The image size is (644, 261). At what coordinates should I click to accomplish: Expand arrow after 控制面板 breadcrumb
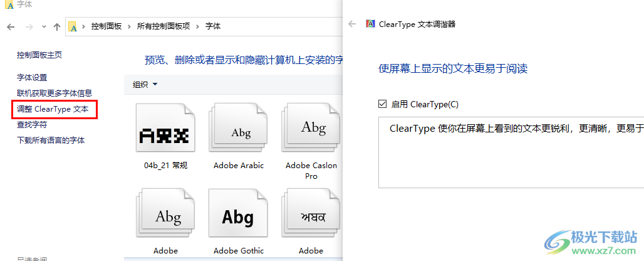click(129, 26)
